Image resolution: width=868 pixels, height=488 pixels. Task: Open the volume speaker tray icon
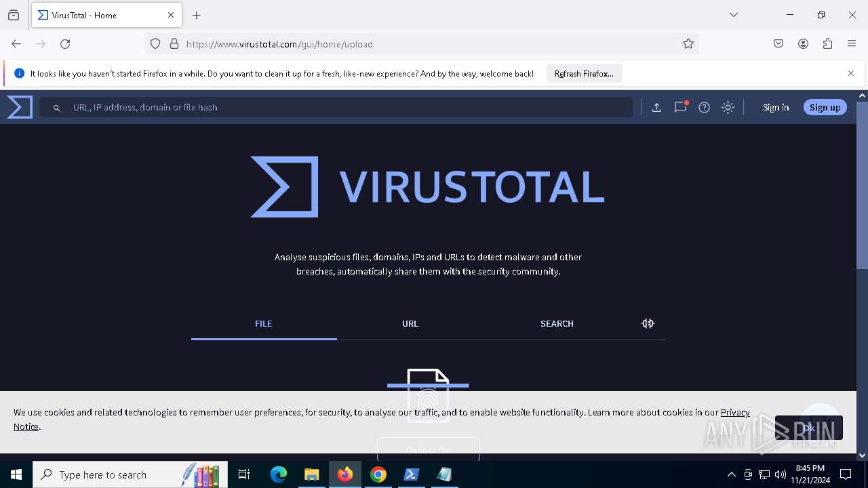(781, 474)
